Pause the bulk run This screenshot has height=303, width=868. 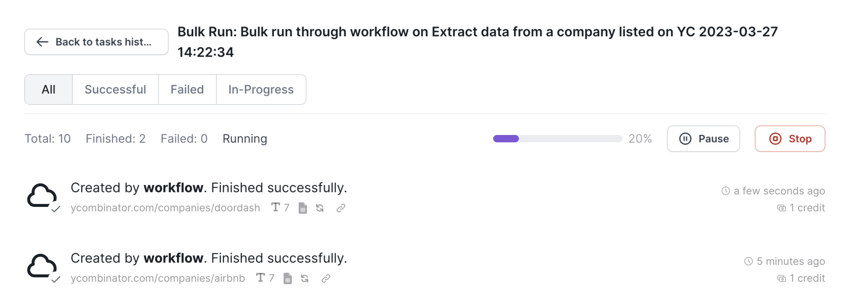pyautogui.click(x=703, y=139)
